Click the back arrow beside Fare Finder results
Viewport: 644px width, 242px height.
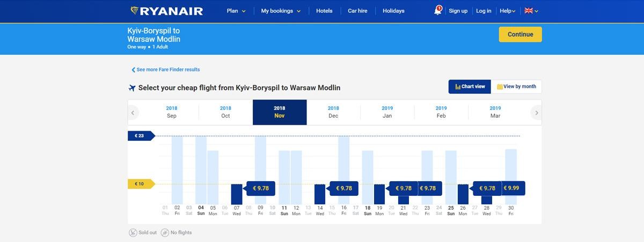134,70
